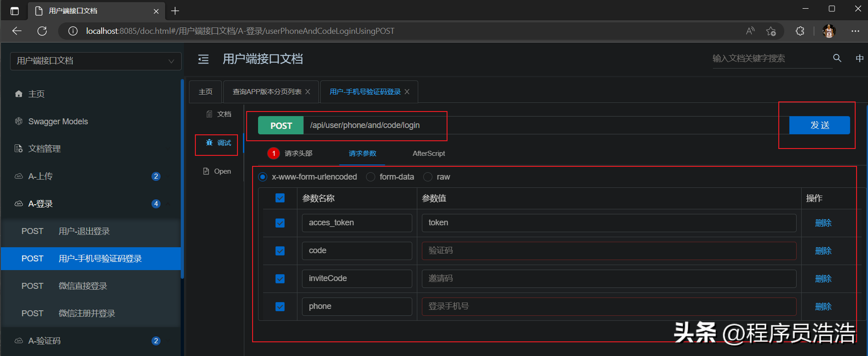Delete the inviteCode parameter row
The width and height of the screenshot is (868, 356).
(x=823, y=279)
